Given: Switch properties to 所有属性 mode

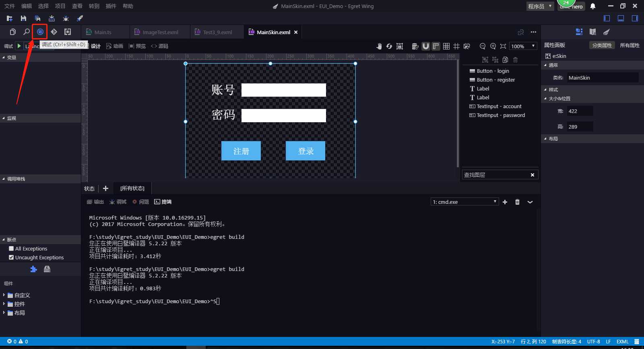Looking at the screenshot, I should pos(630,45).
